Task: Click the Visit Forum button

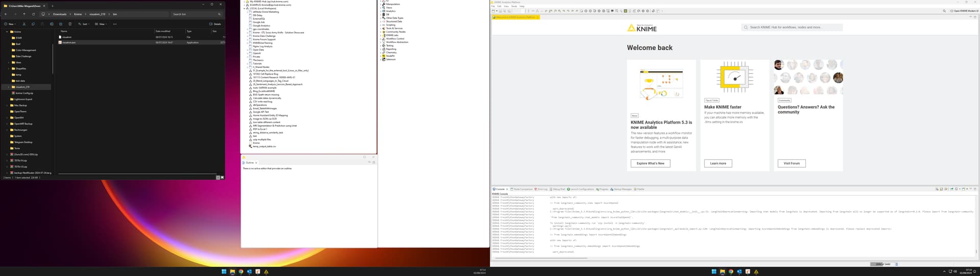Action: [792, 164]
